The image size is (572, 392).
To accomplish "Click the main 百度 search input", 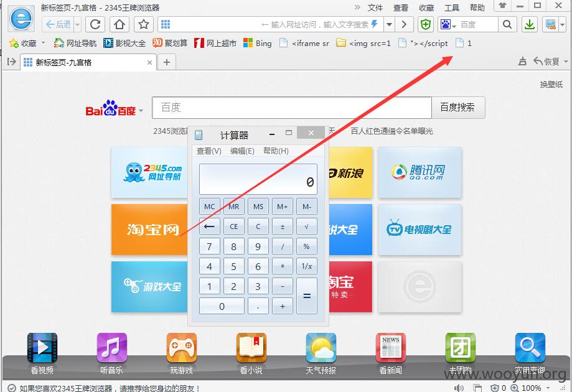I will click(292, 108).
